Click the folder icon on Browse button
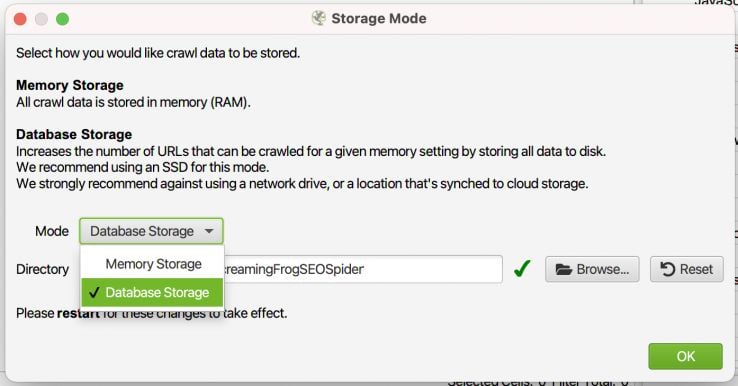 [x=563, y=269]
